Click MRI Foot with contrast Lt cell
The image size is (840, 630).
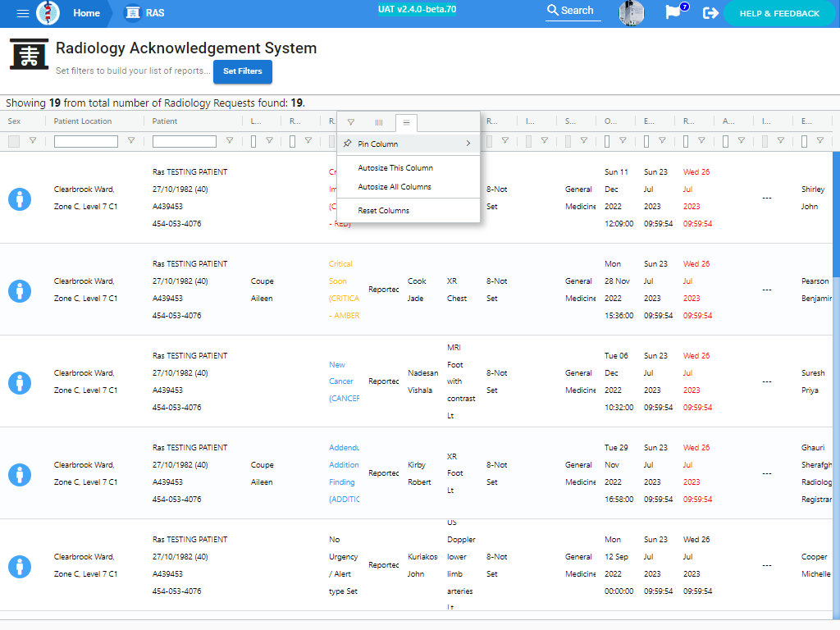coord(461,381)
